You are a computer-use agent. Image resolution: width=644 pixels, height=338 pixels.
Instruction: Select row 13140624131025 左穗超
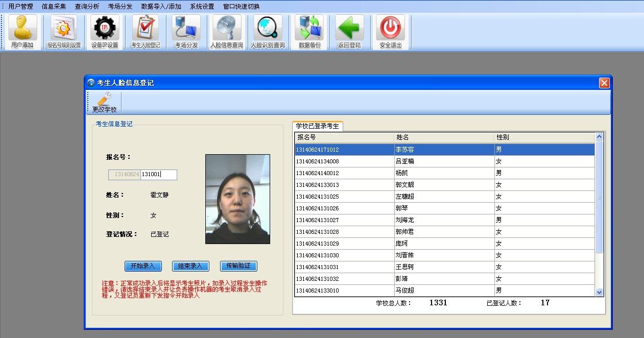click(x=445, y=197)
